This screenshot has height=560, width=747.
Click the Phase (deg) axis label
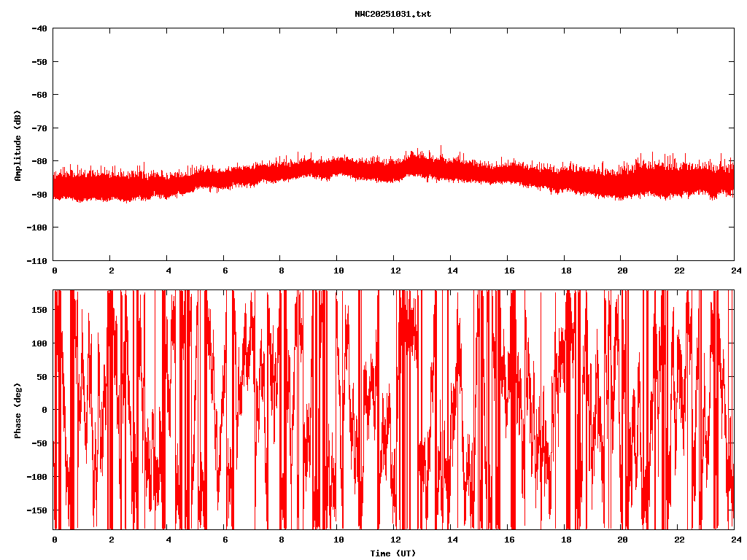[x=18, y=410]
